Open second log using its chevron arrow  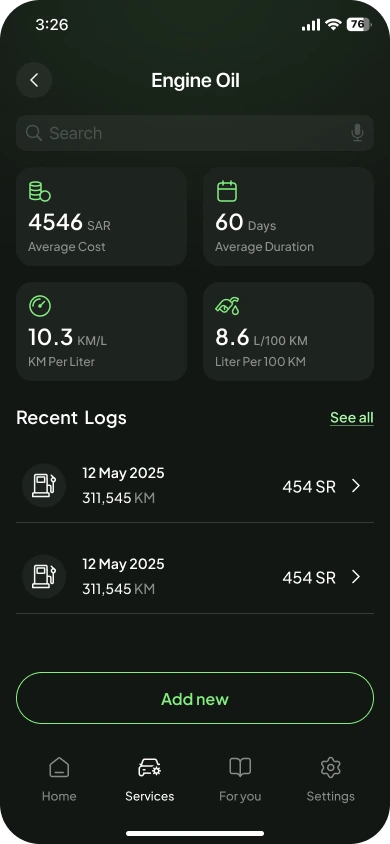click(x=356, y=577)
